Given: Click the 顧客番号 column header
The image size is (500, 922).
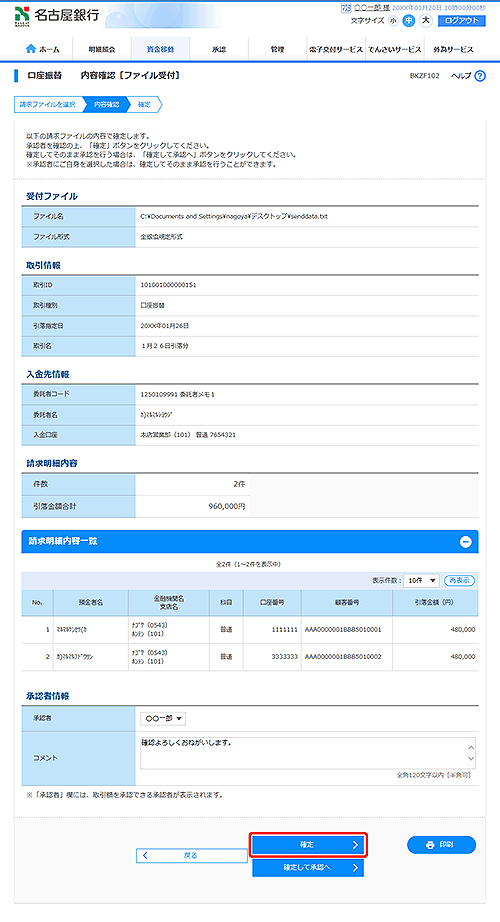Looking at the screenshot, I should 347,603.
